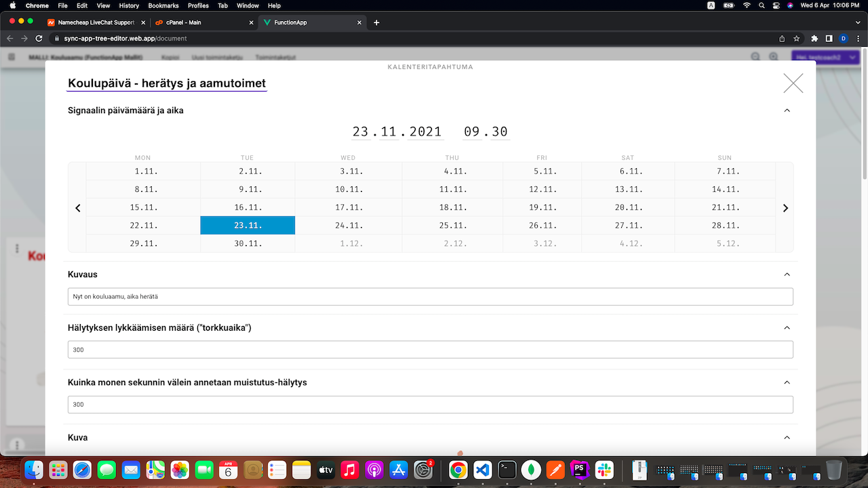Edit the event title Koulupäivä - herätys ja aamutoimet
Screen dimensions: 868x488
point(167,83)
